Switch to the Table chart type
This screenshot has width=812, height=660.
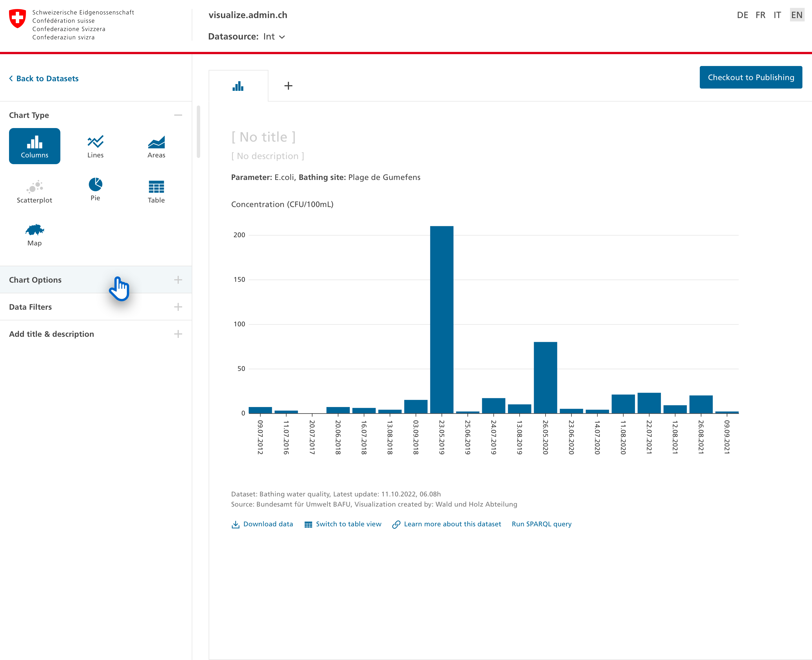(x=156, y=191)
